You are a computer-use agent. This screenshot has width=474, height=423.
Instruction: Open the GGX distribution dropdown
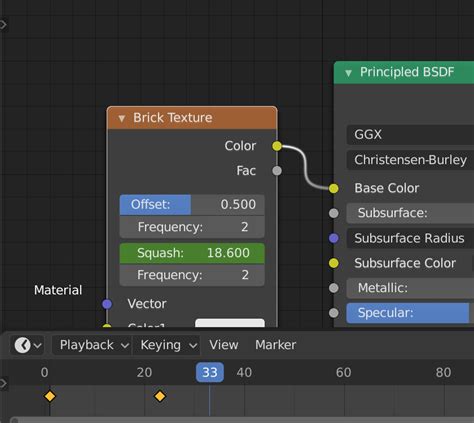(410, 135)
